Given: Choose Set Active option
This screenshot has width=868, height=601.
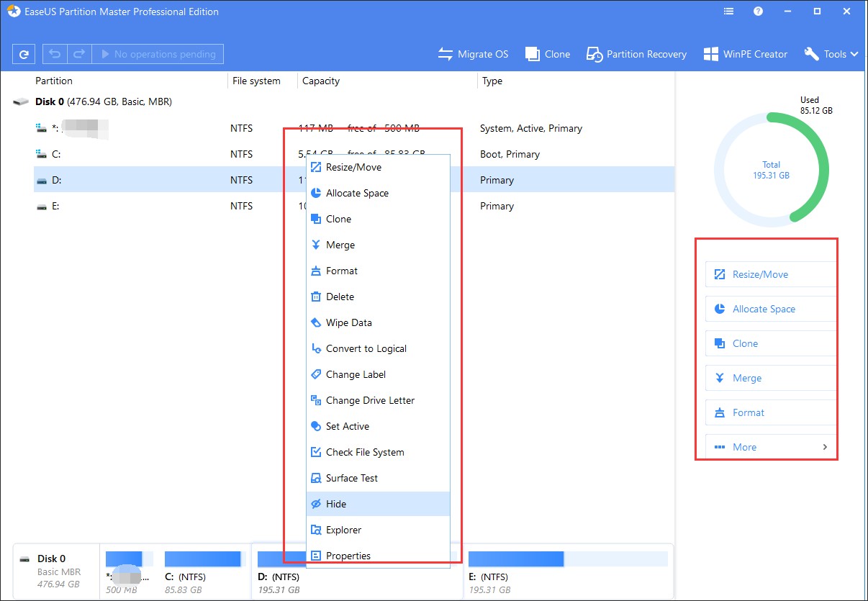Looking at the screenshot, I should [x=378, y=426].
